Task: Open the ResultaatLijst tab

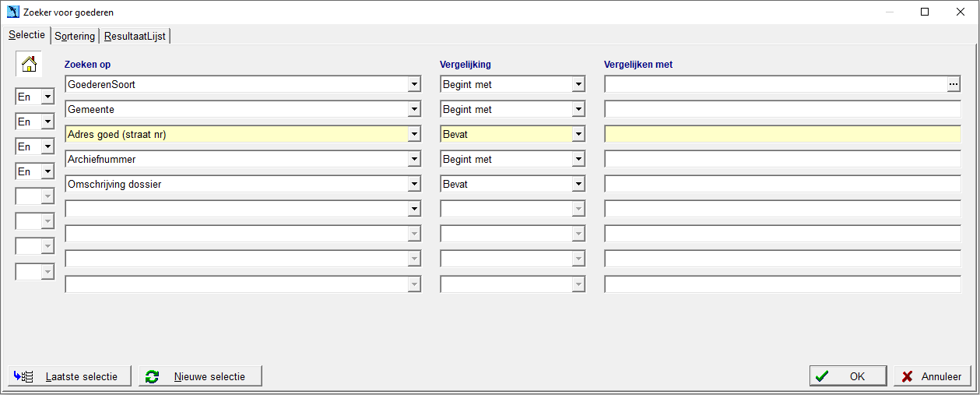Action: coord(135,36)
